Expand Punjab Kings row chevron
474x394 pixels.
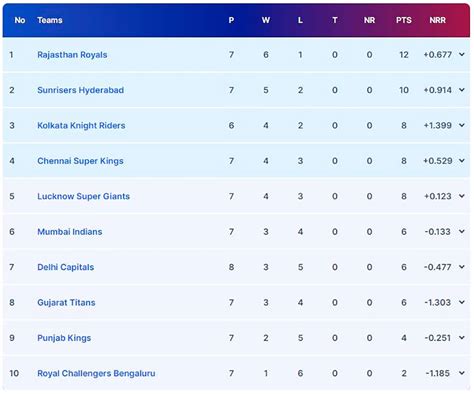[x=462, y=338]
